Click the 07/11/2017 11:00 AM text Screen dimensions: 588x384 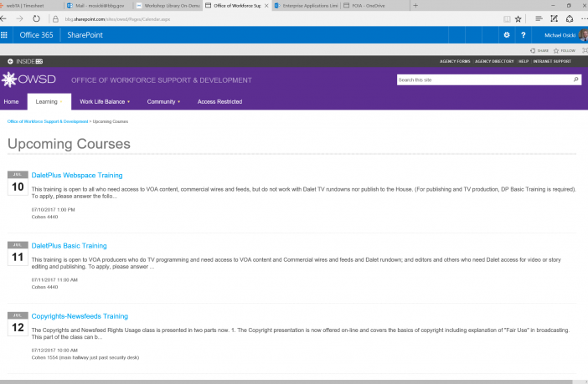coord(54,280)
